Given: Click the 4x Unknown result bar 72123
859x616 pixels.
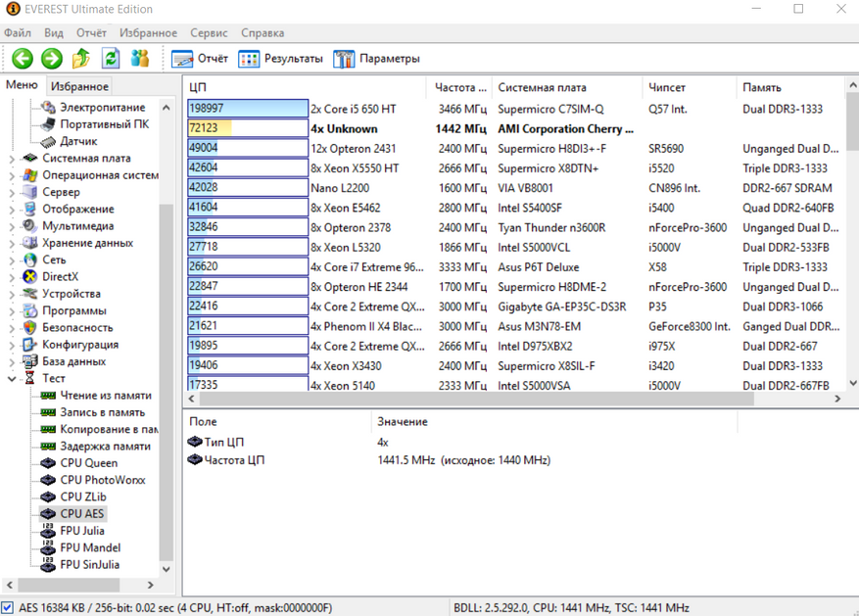Looking at the screenshot, I should tap(247, 128).
